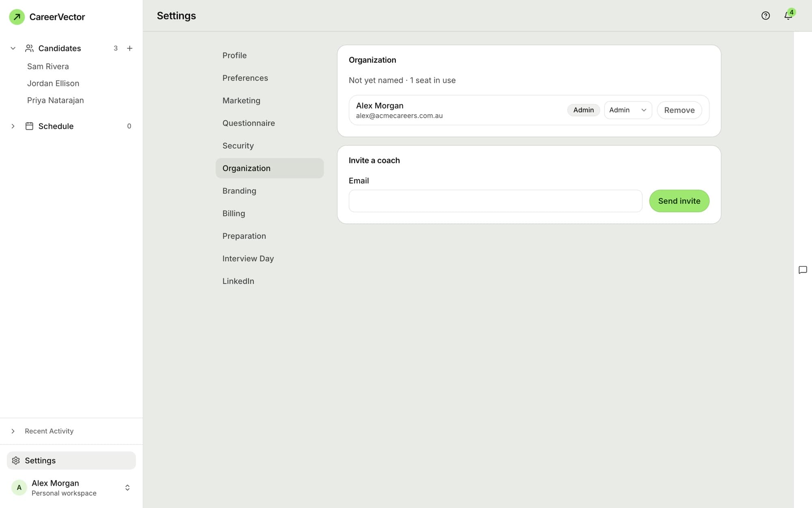Open the help question-mark icon
The height and width of the screenshot is (508, 812).
coord(765,16)
